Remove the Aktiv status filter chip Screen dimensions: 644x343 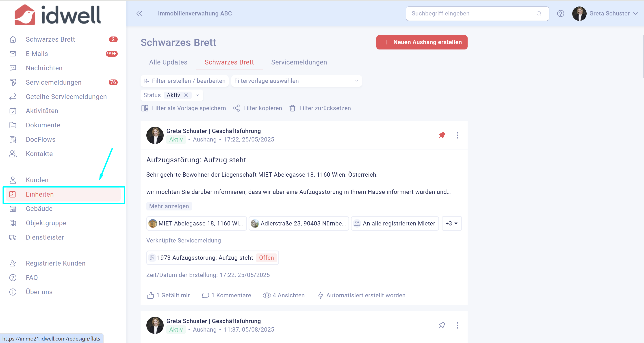click(x=186, y=95)
